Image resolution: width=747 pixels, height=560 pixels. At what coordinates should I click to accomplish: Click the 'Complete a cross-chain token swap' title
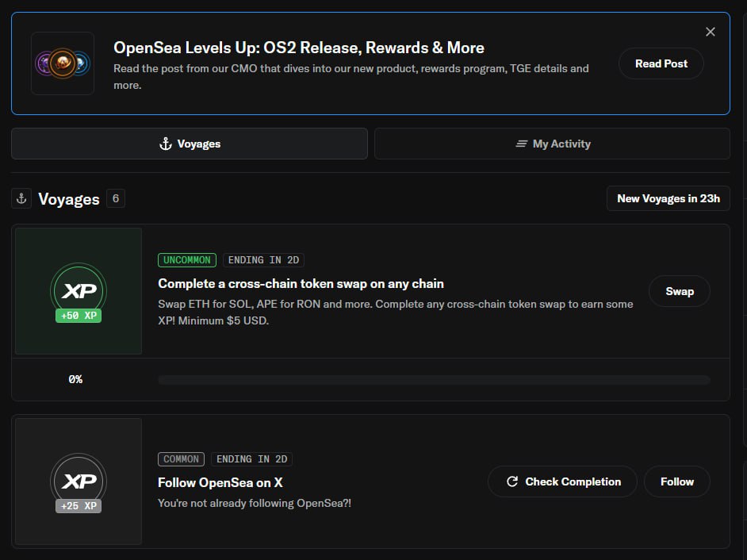tap(301, 284)
